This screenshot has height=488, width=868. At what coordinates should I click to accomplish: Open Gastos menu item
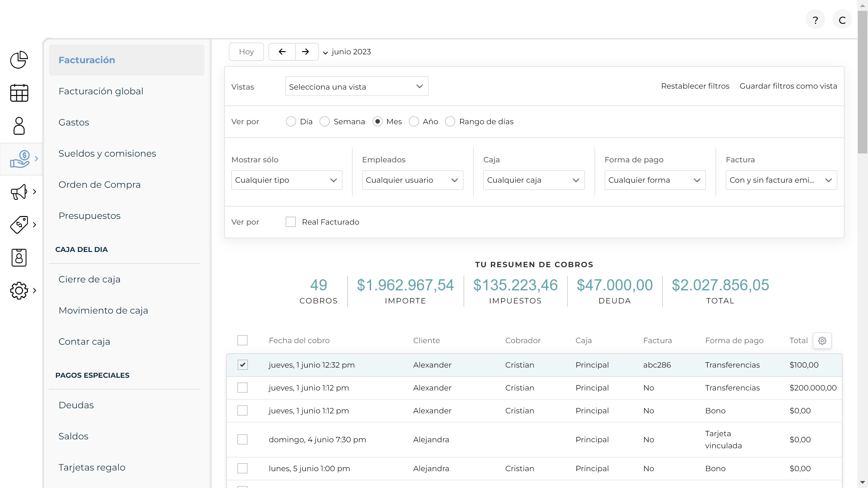(74, 122)
